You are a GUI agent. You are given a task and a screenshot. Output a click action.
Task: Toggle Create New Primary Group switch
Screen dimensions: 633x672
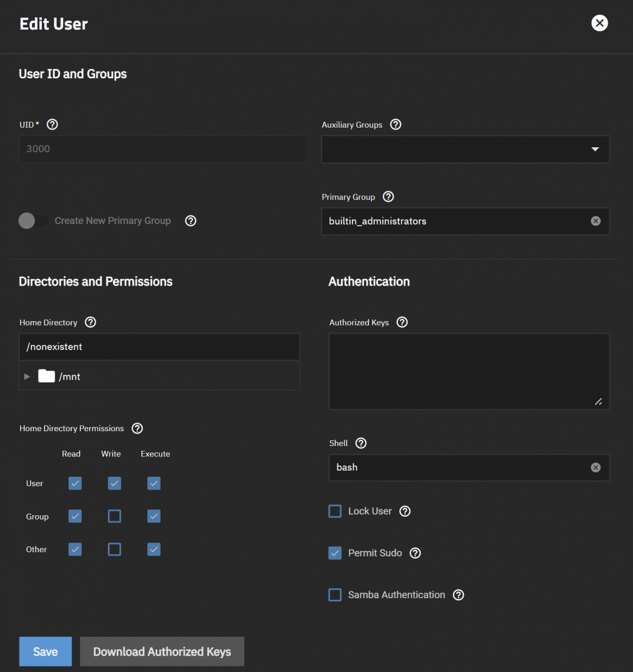pyautogui.click(x=33, y=221)
